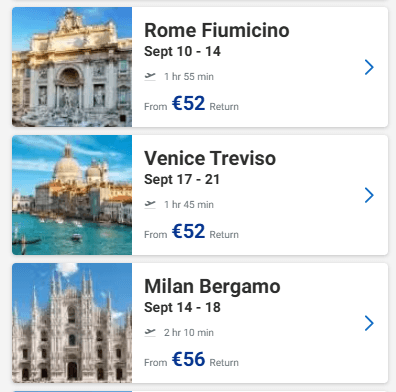Viewport: 396px width, 392px height.
Task: Click the 2 hr 10 min flight duration
Action: [189, 333]
